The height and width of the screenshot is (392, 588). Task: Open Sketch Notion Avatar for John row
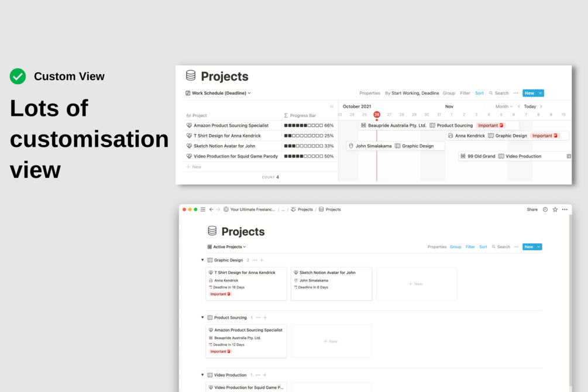[224, 146]
